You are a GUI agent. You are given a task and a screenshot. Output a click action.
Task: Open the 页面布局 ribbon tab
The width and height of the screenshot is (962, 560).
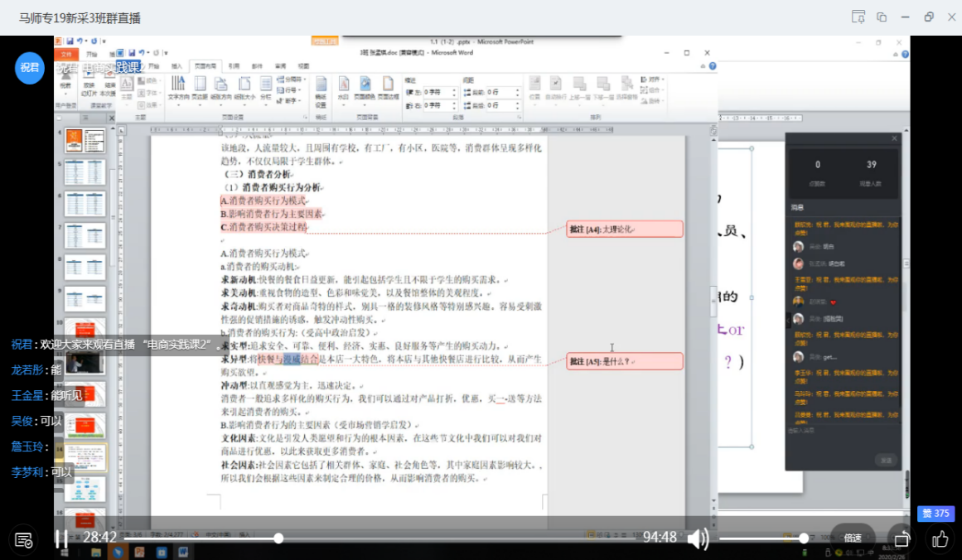pyautogui.click(x=204, y=65)
